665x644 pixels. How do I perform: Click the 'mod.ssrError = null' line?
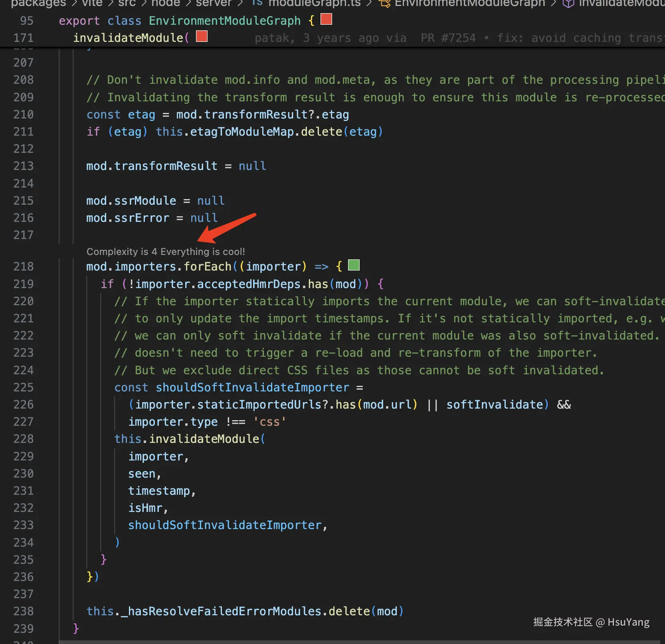pyautogui.click(x=152, y=217)
